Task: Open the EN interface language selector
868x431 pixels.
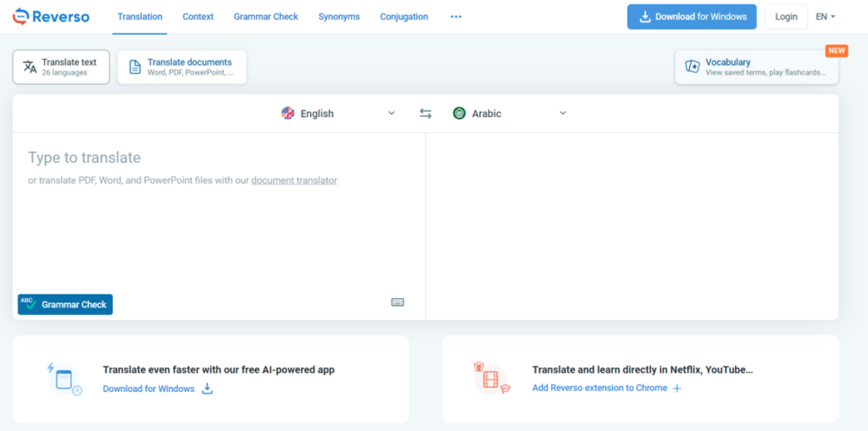Action: tap(826, 17)
